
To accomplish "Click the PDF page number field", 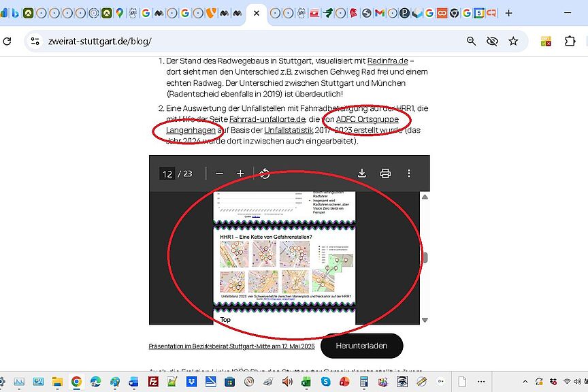I will (x=167, y=174).
